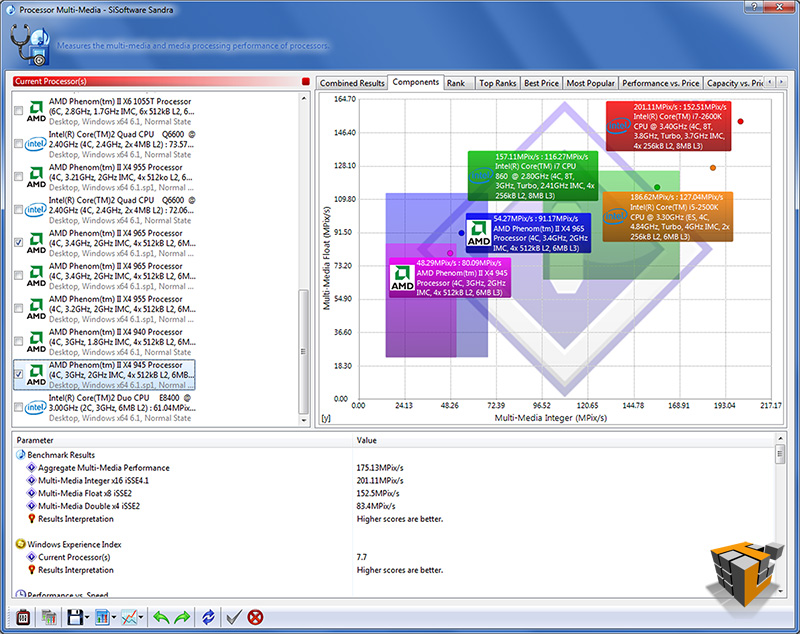Check the Phenom II X4 955 3.2GHz checkbox

tap(18, 308)
